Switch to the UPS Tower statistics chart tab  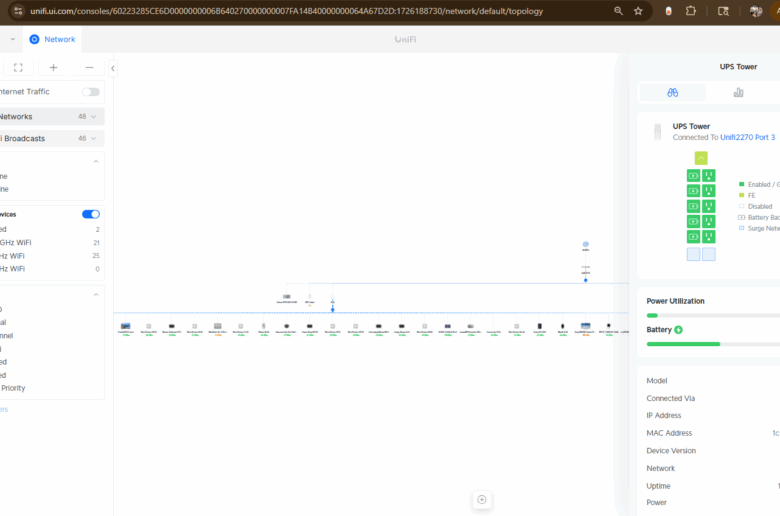[738, 92]
